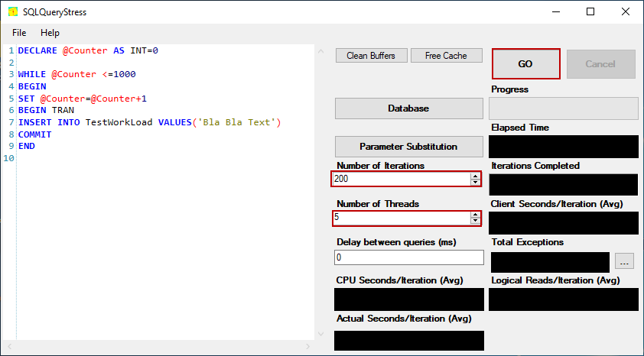This screenshot has width=644, height=356.
Task: Increase Number of Threads with up arrow
Action: (475, 215)
